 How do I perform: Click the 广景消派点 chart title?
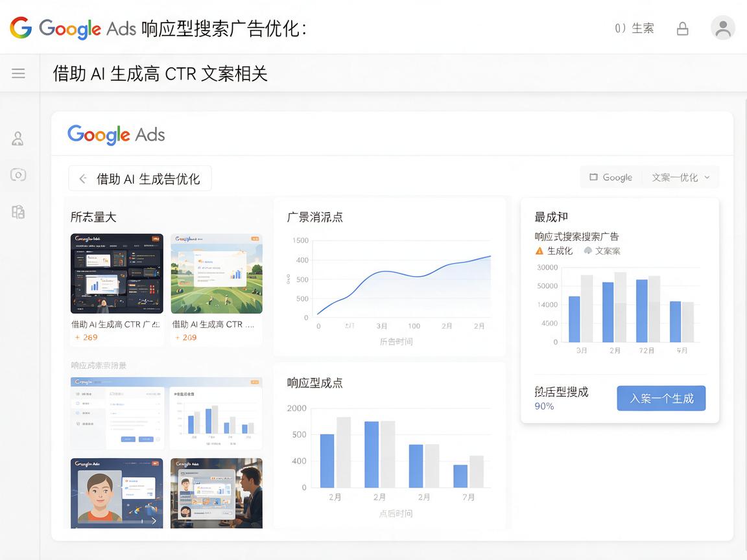pos(315,217)
